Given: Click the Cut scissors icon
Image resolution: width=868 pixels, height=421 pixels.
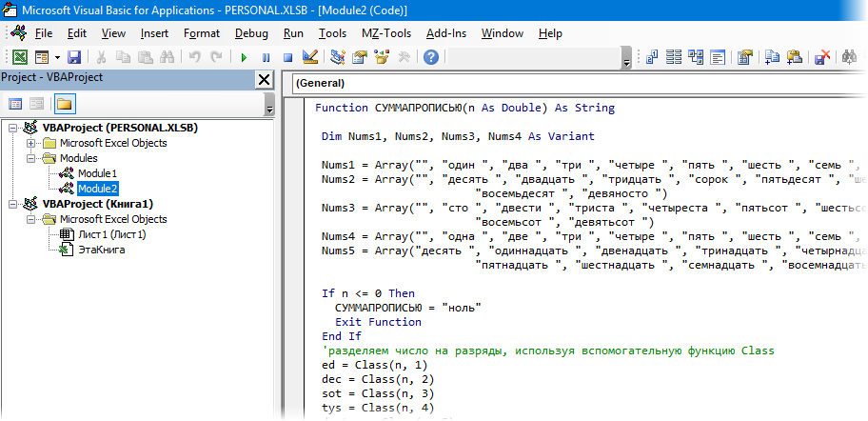Looking at the screenshot, I should point(102,57).
